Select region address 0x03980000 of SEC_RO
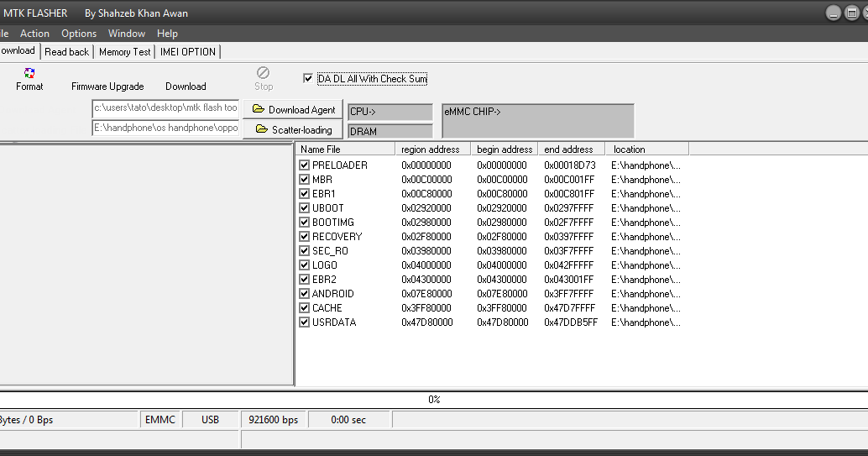Image resolution: width=868 pixels, height=456 pixels. click(426, 251)
